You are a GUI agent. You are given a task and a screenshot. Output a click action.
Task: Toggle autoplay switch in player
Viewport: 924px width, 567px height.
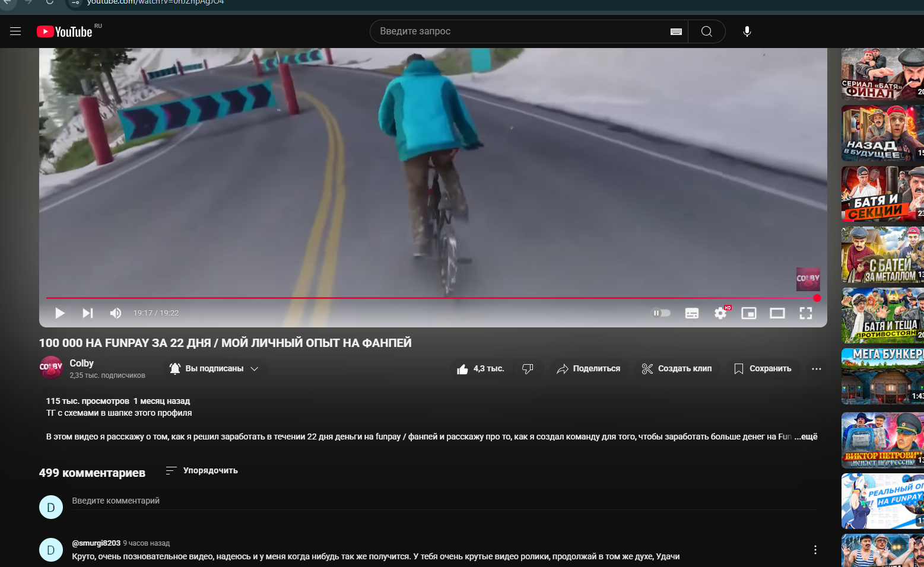point(661,313)
